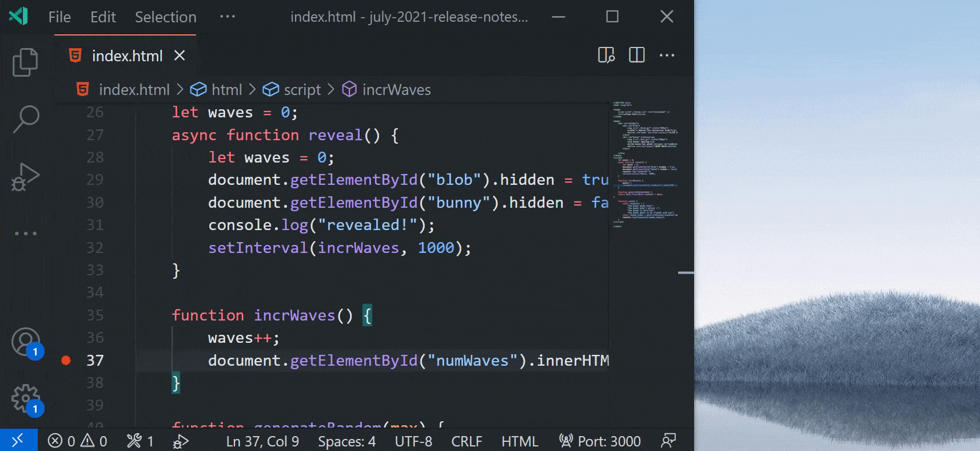Viewport: 980px width, 451px height.
Task: Expand the script breadcrumb segment
Action: click(x=292, y=90)
